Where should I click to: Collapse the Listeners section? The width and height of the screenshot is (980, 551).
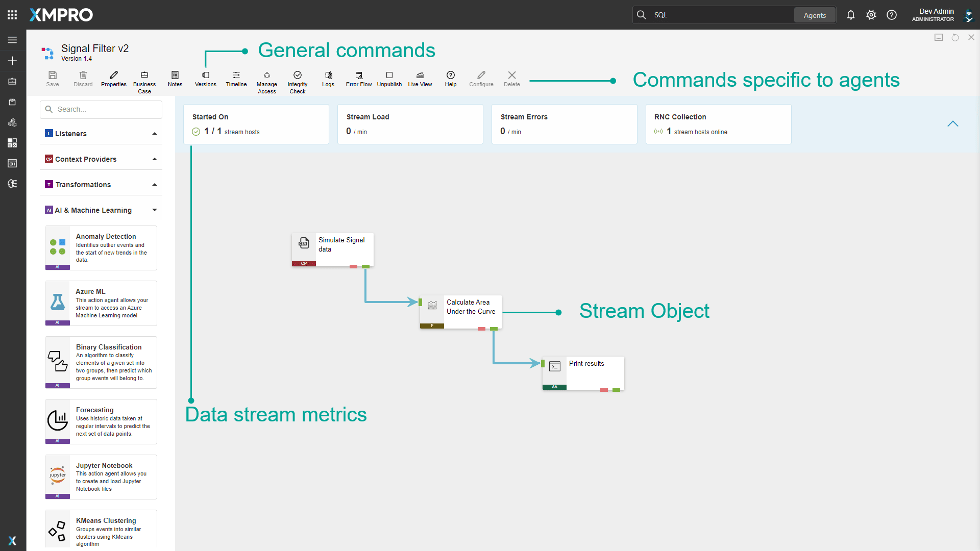[x=155, y=133]
